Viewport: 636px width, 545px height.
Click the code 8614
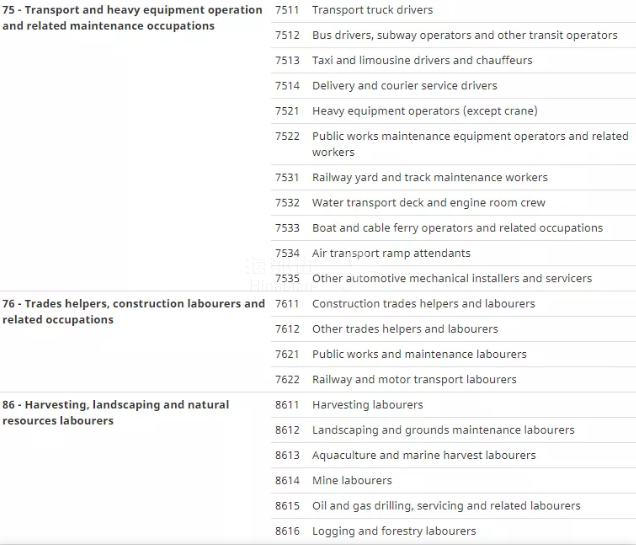click(287, 481)
